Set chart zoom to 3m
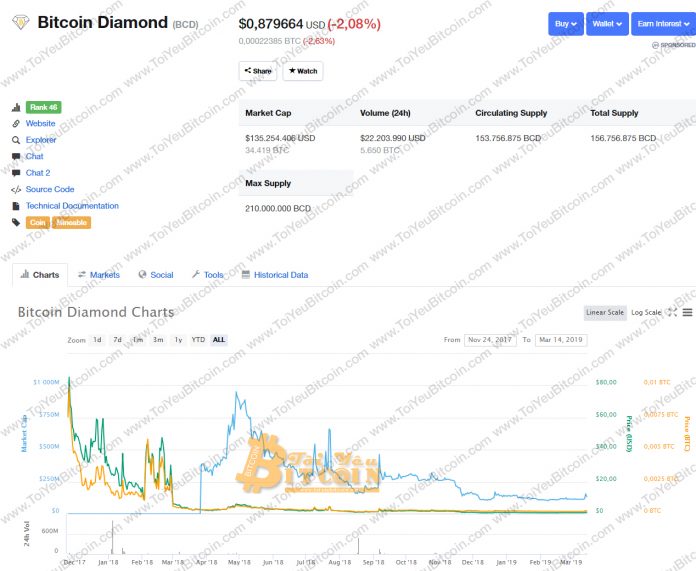 click(x=158, y=340)
